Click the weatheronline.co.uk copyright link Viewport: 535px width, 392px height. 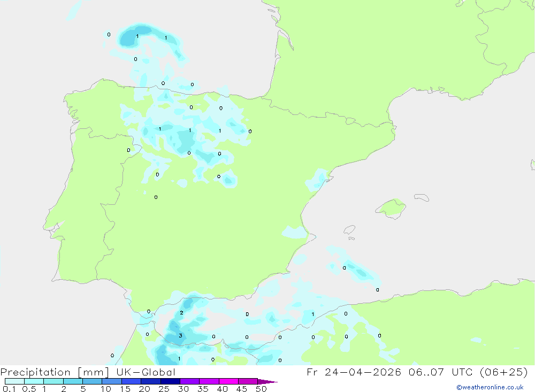[x=490, y=387]
